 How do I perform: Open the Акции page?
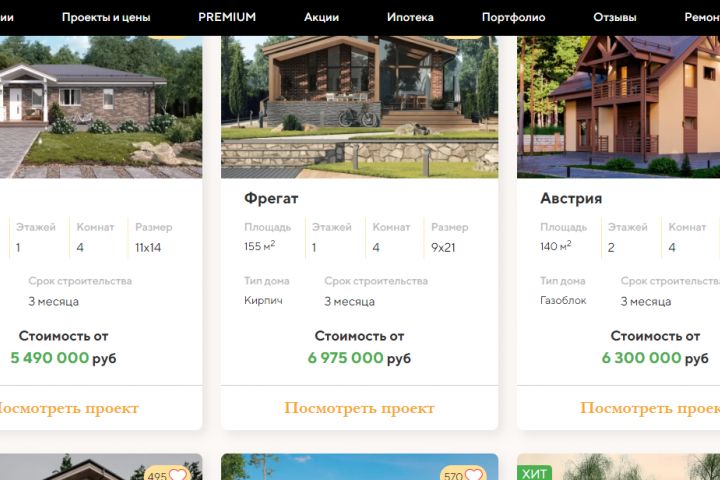pyautogui.click(x=321, y=17)
